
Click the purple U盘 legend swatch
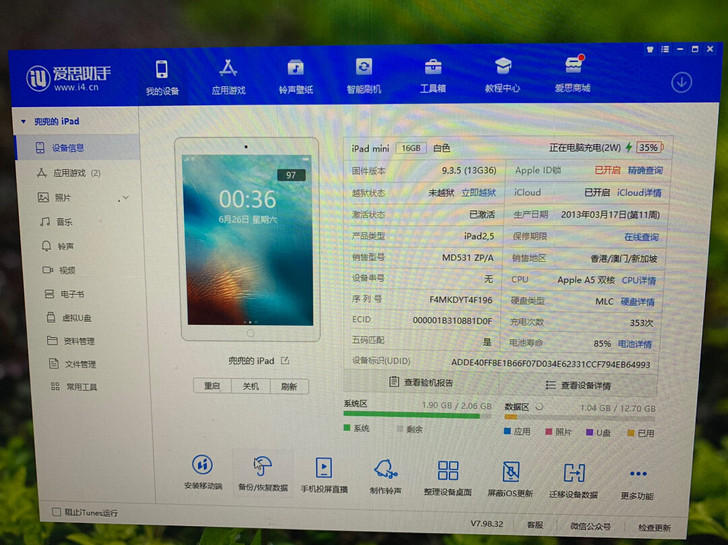(589, 432)
